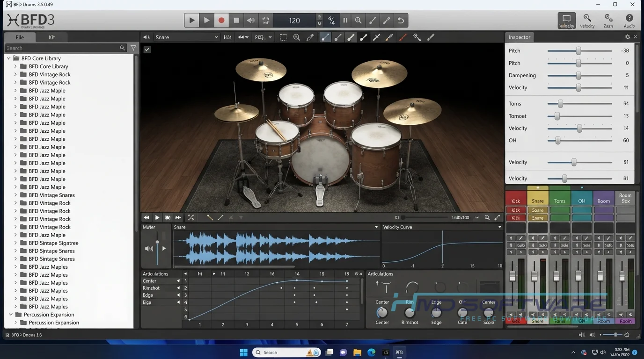Viewport: 644px width, 359px height.
Task: Click the pause icon beside the 4/4 signature
Action: click(345, 20)
